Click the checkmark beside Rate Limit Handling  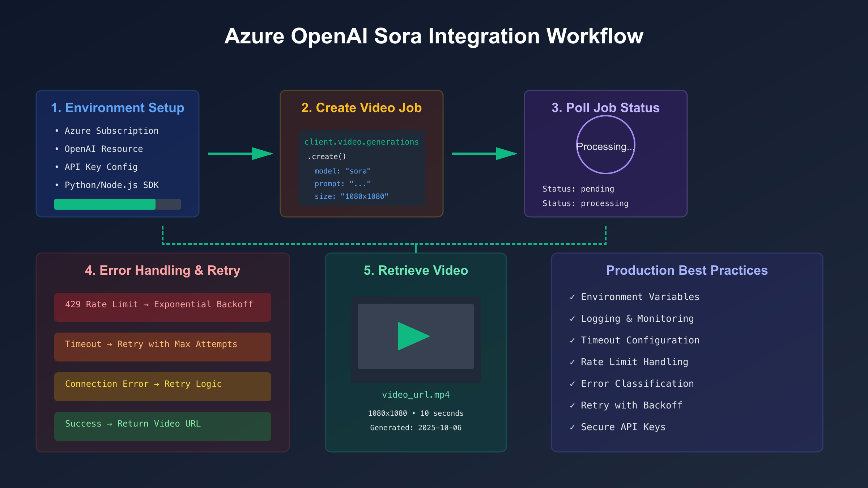[572, 362]
